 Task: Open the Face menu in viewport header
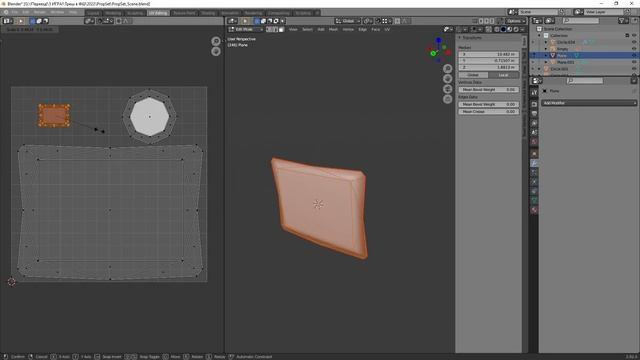(376, 29)
